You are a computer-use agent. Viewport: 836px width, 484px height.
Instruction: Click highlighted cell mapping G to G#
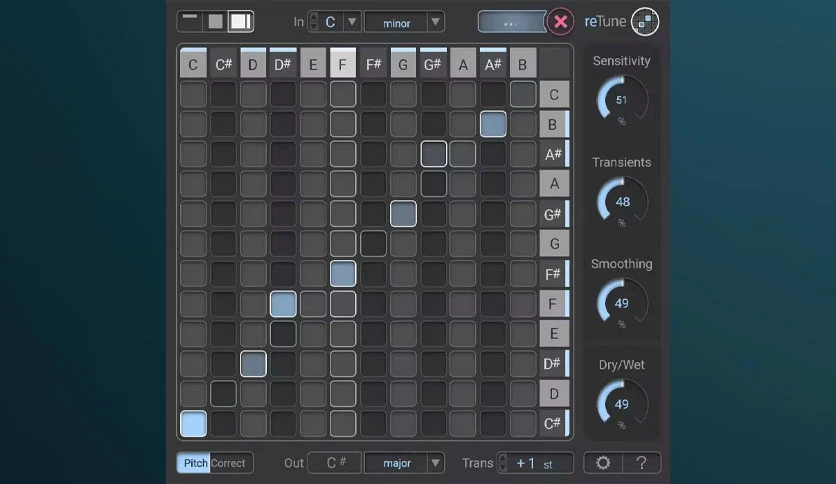(403, 214)
